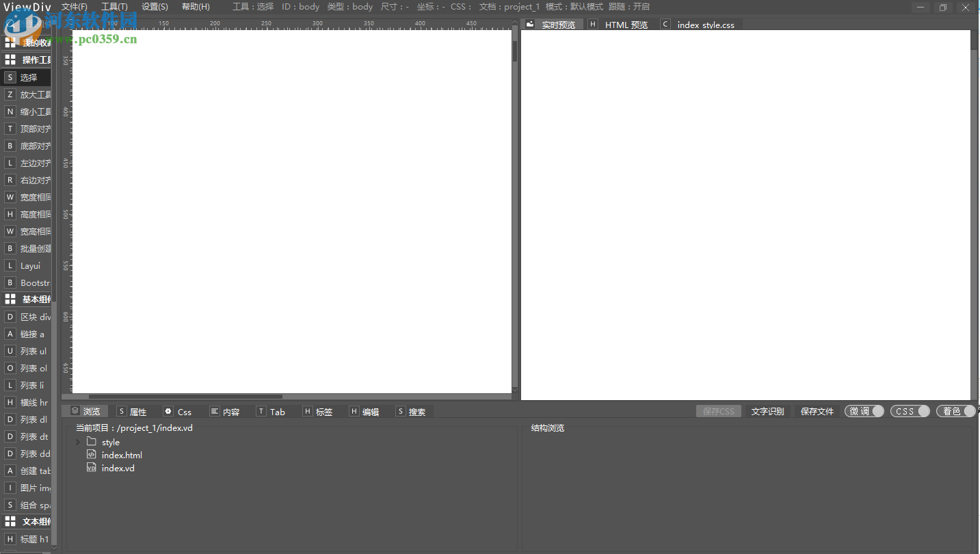This screenshot has width=980, height=554.
Task: Insert a 区块 div component
Action: tap(26, 316)
